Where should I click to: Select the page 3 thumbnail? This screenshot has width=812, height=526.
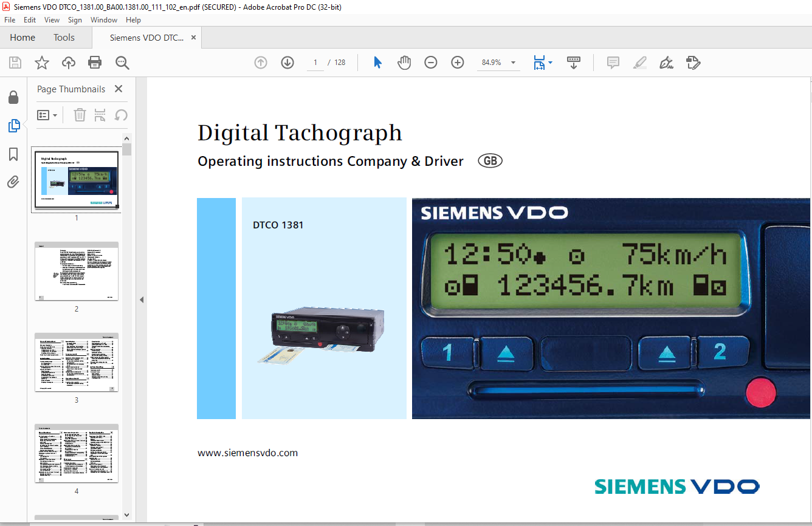(x=77, y=362)
